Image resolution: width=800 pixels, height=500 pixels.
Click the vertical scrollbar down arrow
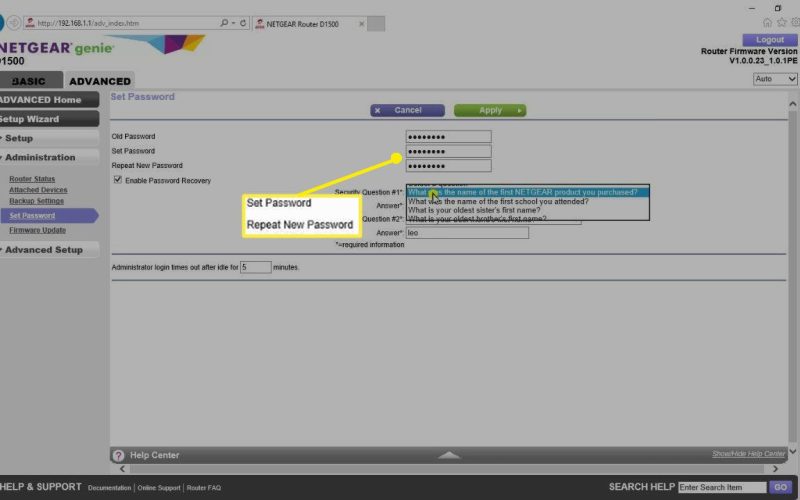(792, 452)
